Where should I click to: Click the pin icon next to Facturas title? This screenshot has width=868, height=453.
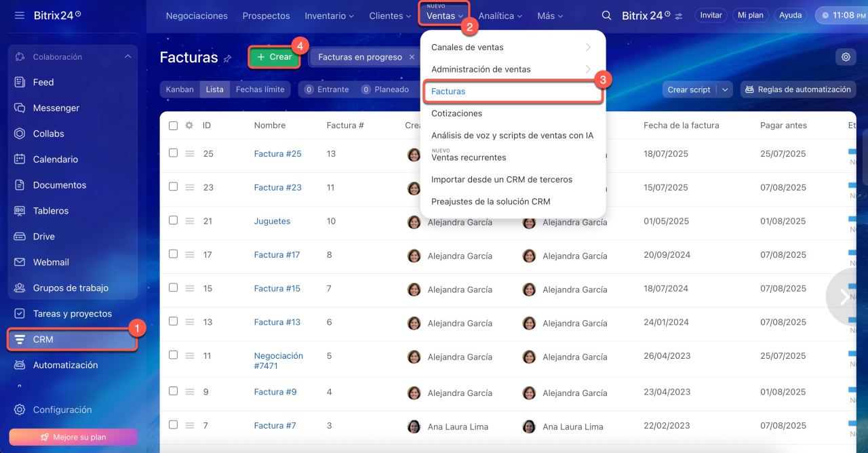(228, 59)
